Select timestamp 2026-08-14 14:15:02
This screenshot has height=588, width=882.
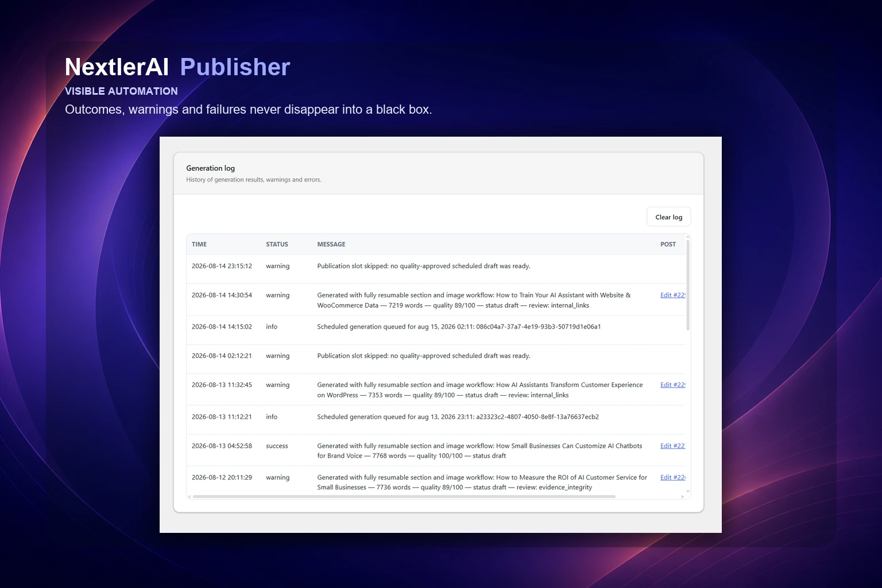[x=222, y=327]
